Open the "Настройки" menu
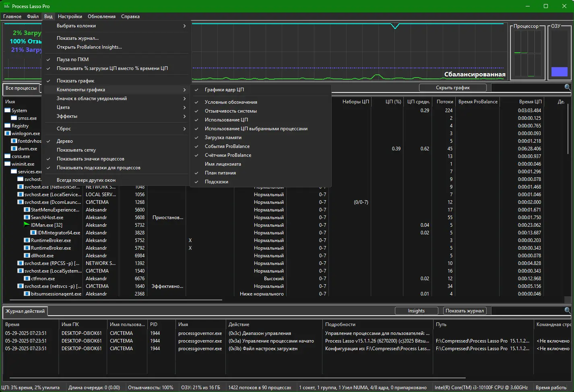This screenshot has height=392, width=574. click(70, 16)
